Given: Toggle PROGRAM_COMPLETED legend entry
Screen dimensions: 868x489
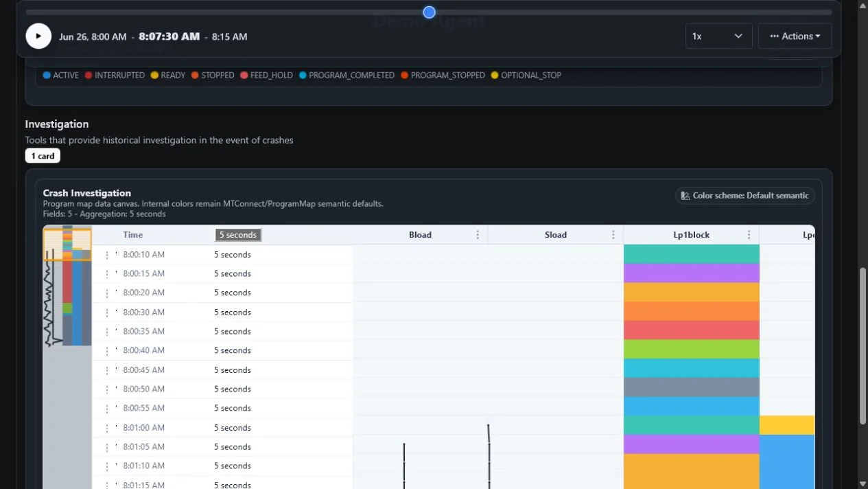Looking at the screenshot, I should point(347,76).
